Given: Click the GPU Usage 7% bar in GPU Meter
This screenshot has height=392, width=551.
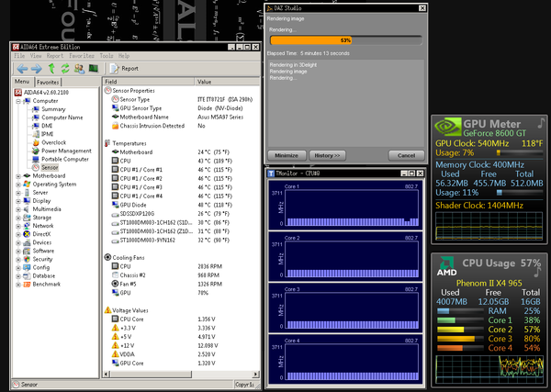Looking at the screenshot, I should [x=520, y=152].
